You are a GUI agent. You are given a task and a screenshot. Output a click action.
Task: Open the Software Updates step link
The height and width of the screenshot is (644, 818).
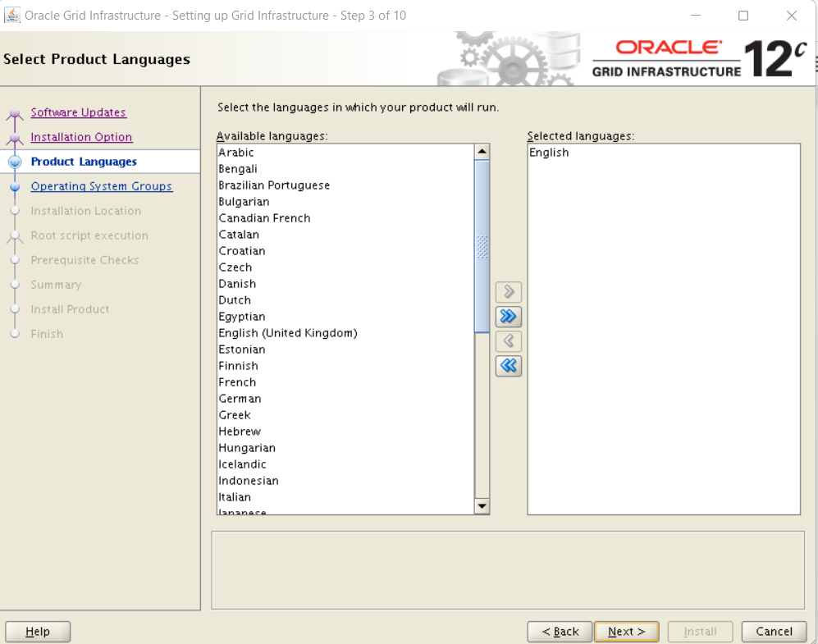click(78, 112)
